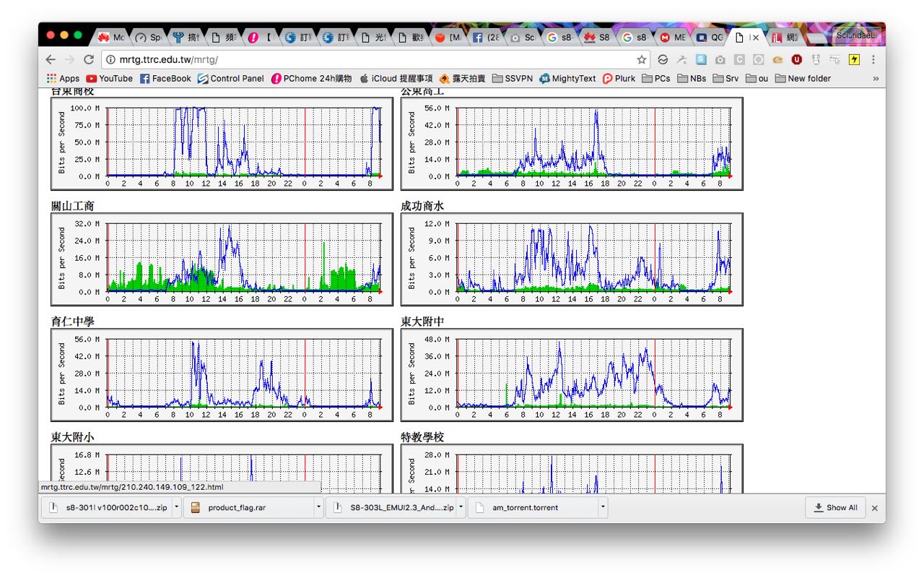924x578 pixels.
Task: Click the site information icon in address bar
Action: coord(110,60)
